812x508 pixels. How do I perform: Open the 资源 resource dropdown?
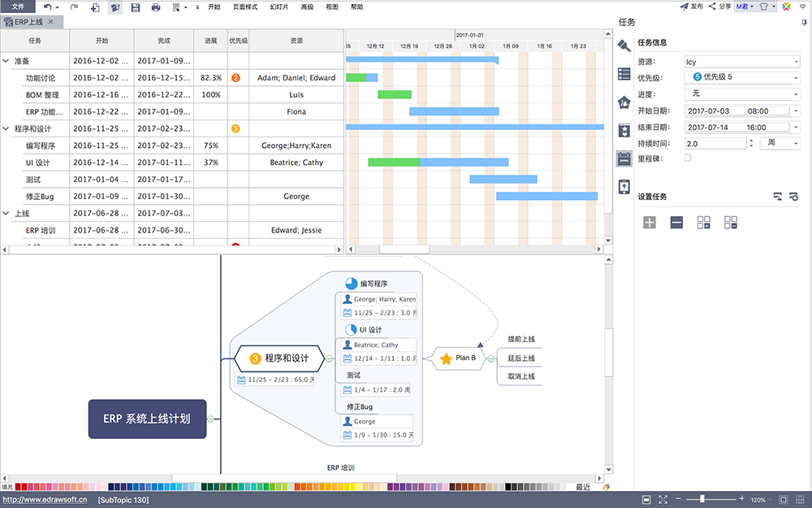[x=796, y=62]
